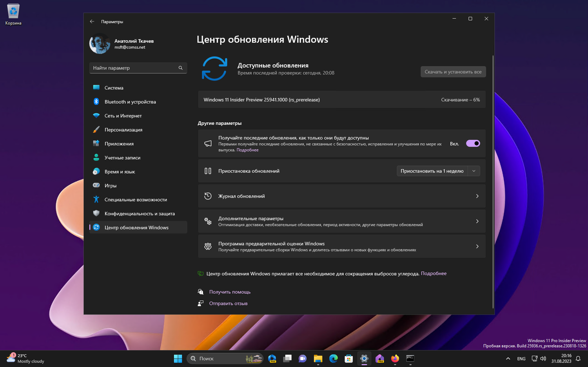
Task: Launch Firefox from the taskbar
Action: point(395,358)
